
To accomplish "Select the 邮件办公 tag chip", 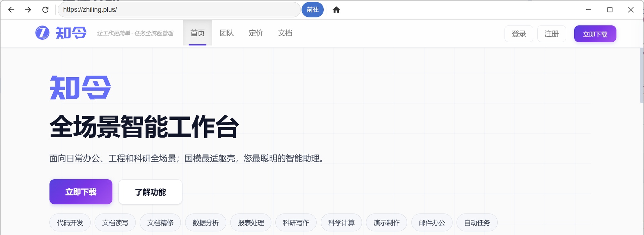I will point(432,223).
